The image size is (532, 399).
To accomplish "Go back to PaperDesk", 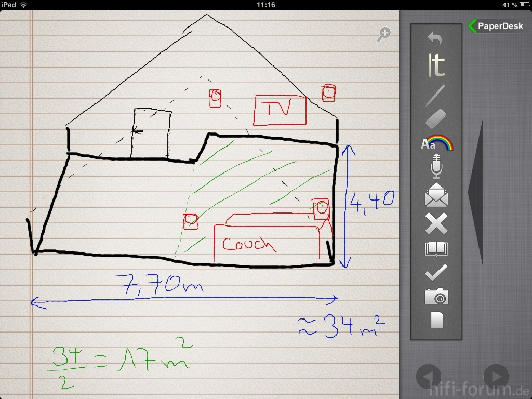I will click(496, 25).
